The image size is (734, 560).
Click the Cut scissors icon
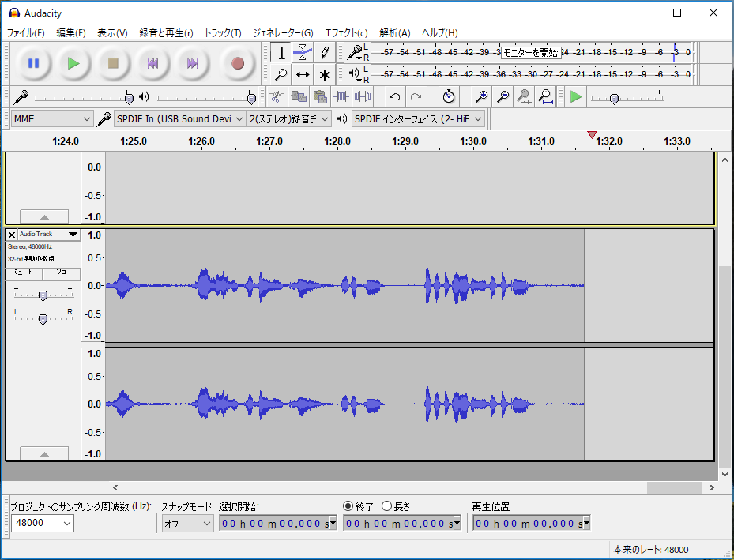(x=277, y=97)
